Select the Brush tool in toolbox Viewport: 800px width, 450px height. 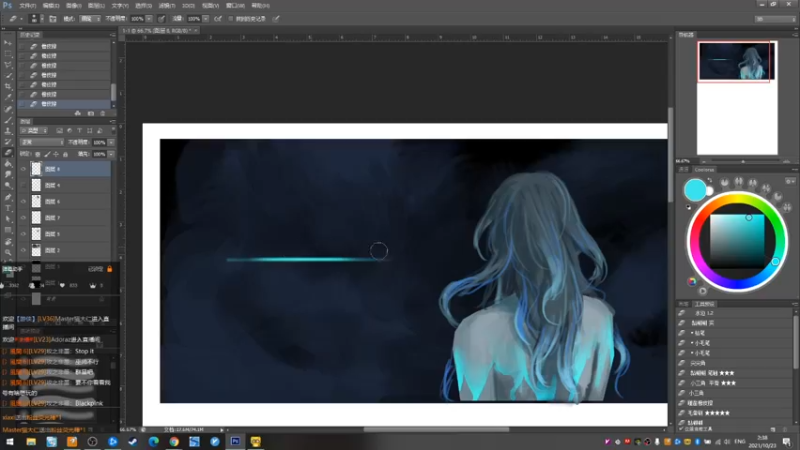click(x=8, y=120)
